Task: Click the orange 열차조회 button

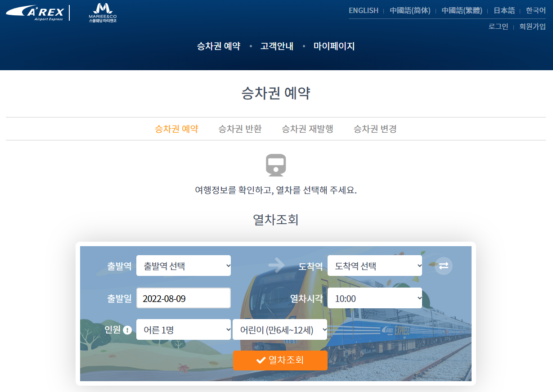Action: (280, 360)
